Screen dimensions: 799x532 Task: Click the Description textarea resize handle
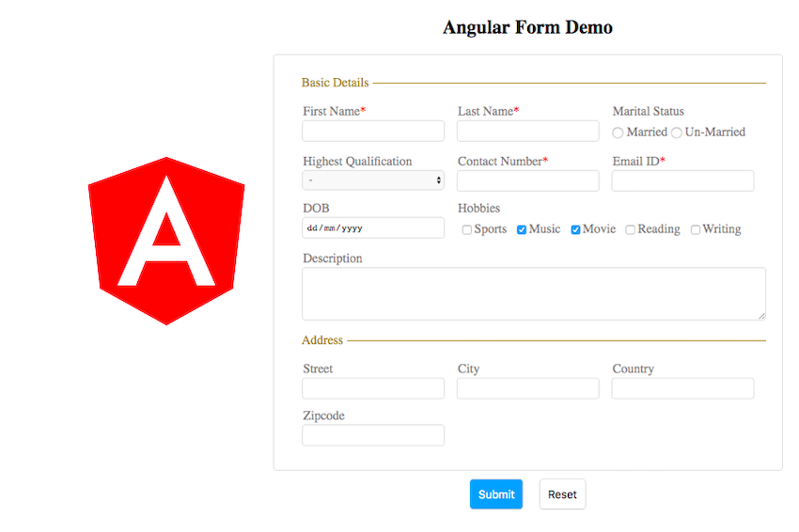[x=761, y=316]
